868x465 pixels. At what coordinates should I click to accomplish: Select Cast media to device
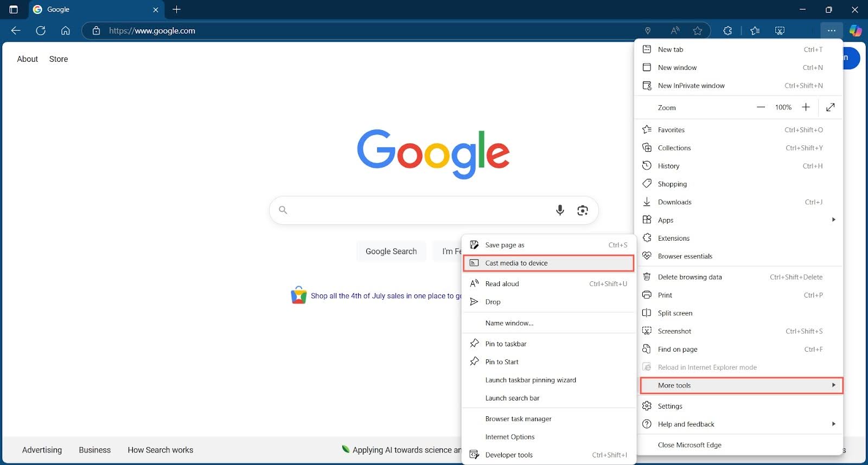tap(548, 263)
